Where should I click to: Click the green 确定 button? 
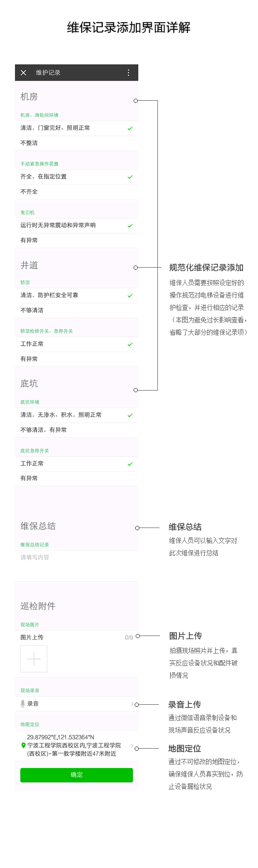[76, 775]
